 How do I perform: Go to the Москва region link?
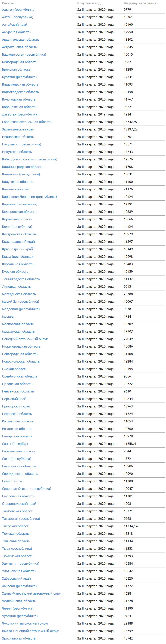point(8,317)
